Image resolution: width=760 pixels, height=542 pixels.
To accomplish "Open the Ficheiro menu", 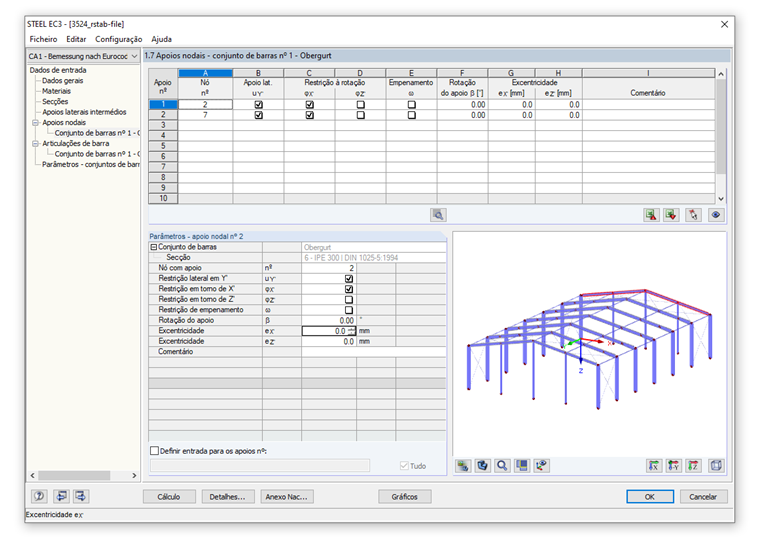I will coord(43,39).
